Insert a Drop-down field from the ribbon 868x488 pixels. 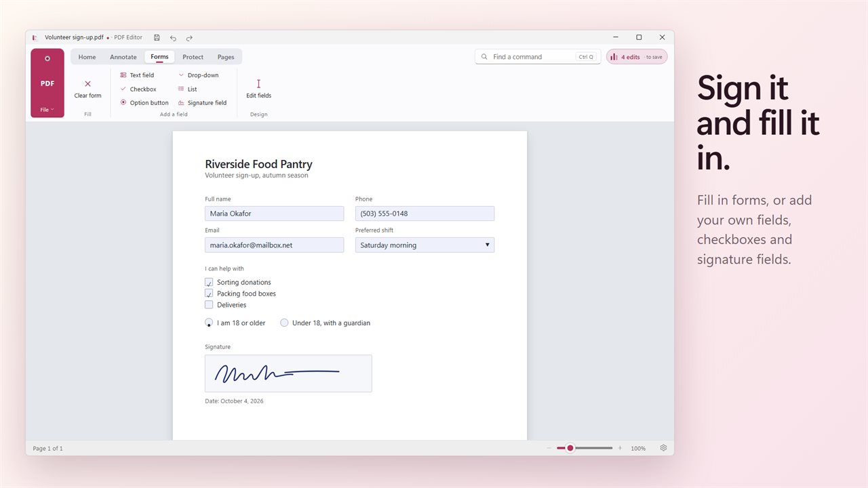198,75
